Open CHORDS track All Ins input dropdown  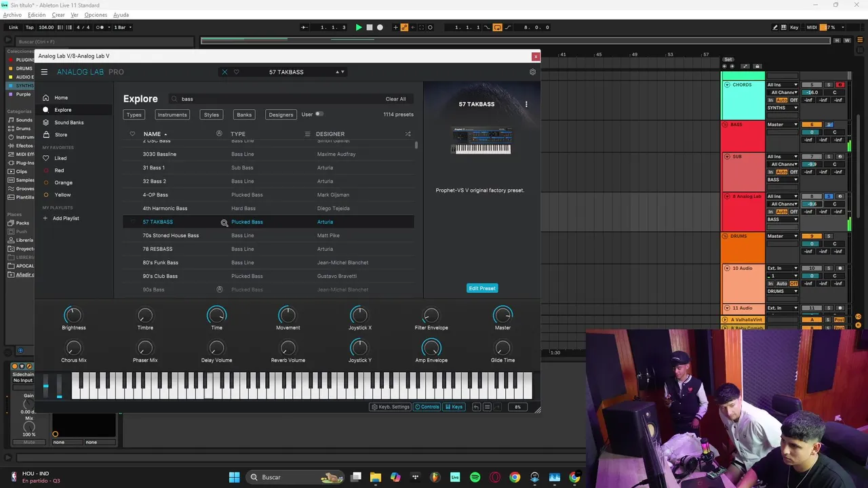783,85
